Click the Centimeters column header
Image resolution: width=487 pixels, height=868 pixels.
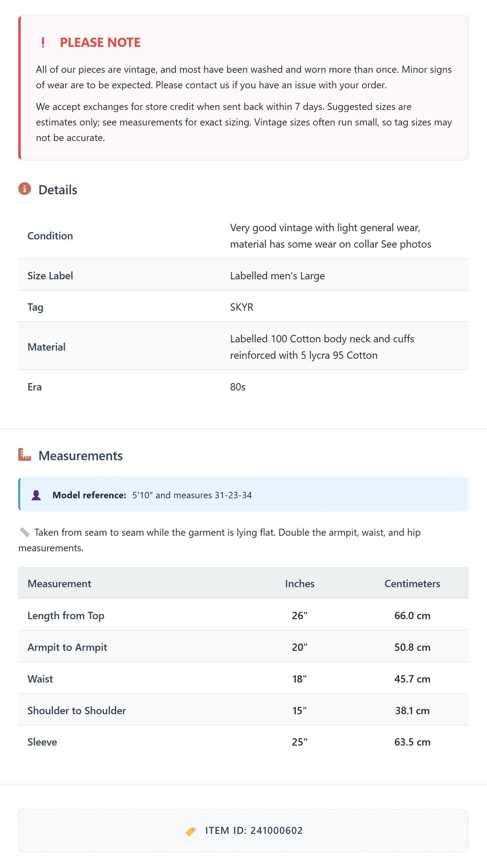pos(412,584)
